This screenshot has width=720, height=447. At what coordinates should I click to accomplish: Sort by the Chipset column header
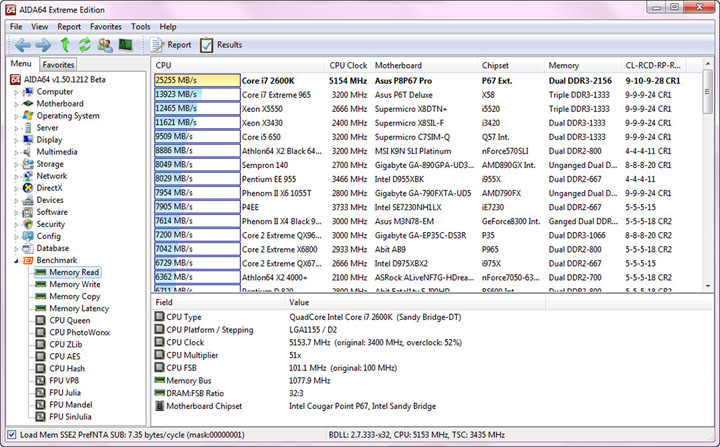[x=511, y=65]
